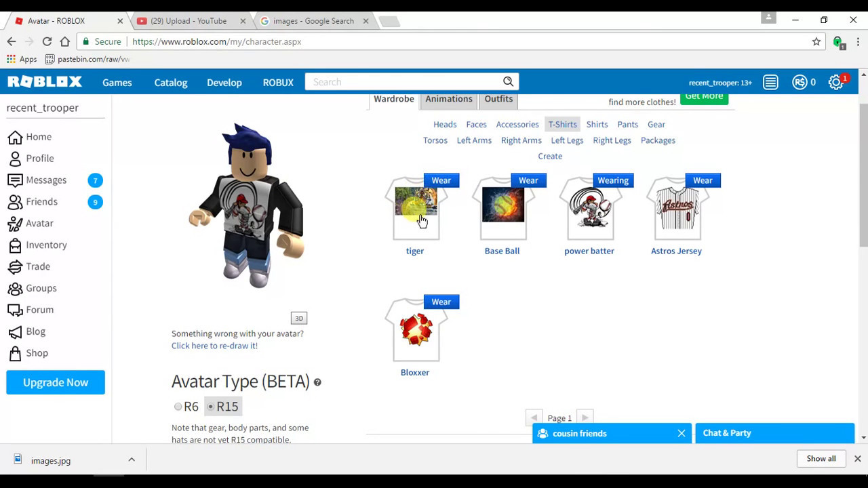Viewport: 868px width, 488px height.
Task: Open the Bloxxer shirt thumbnail
Action: [x=416, y=331]
